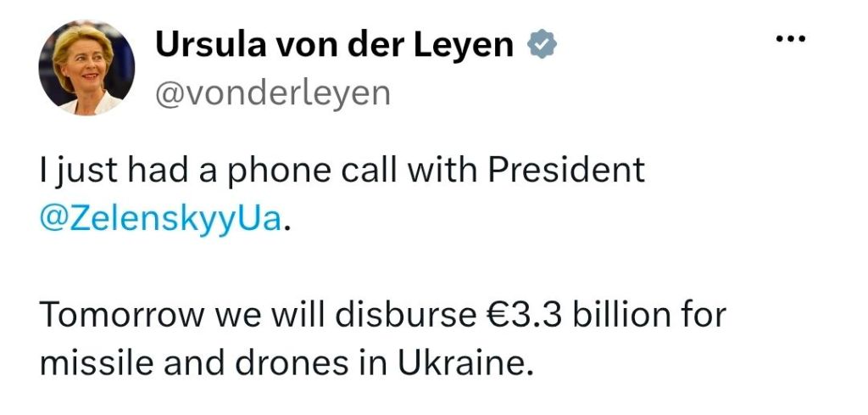The image size is (868, 415).
Task: Click the @vonderleyen handle
Action: (273, 93)
